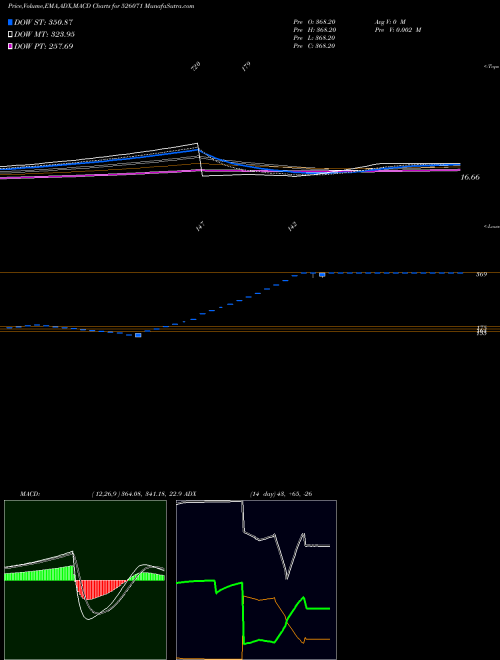Click the blue DOW ST legend swatch
500x660 pixels.
10,22
